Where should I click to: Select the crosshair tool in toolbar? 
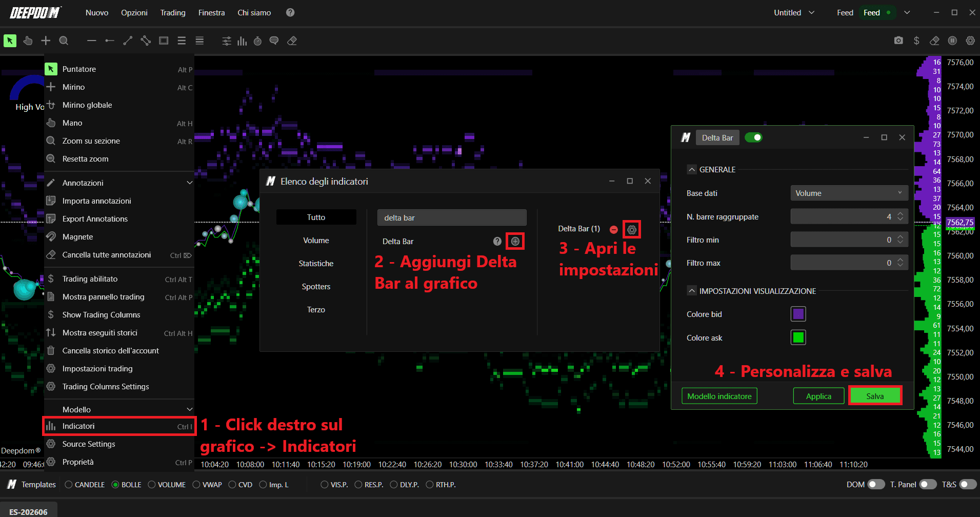coord(46,41)
